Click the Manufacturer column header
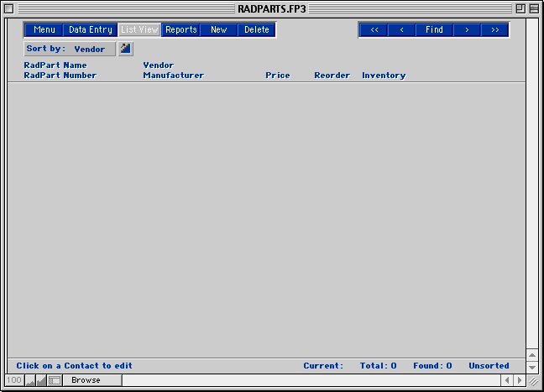This screenshot has width=544, height=392. tap(174, 76)
